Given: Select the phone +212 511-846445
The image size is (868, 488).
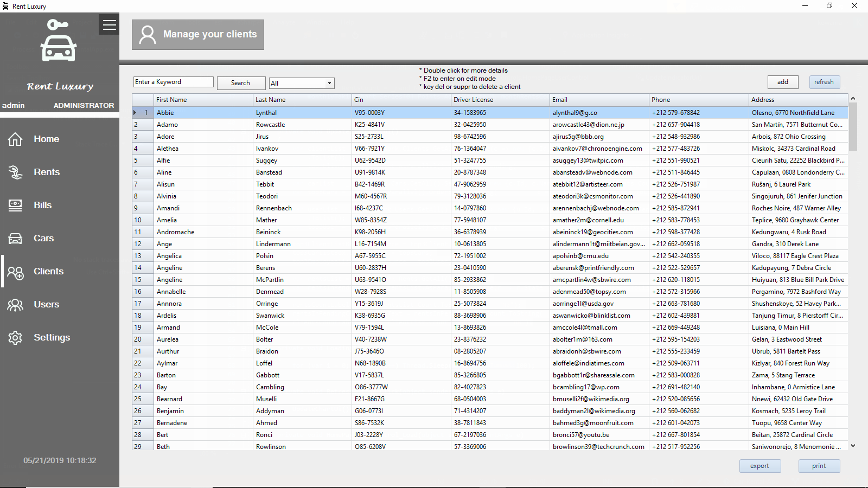Looking at the screenshot, I should click(699, 172).
